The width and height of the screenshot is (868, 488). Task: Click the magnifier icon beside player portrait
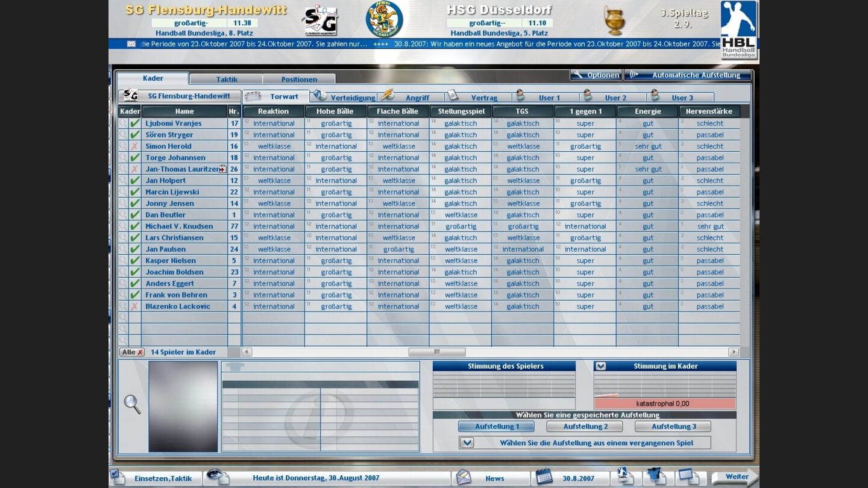133,404
